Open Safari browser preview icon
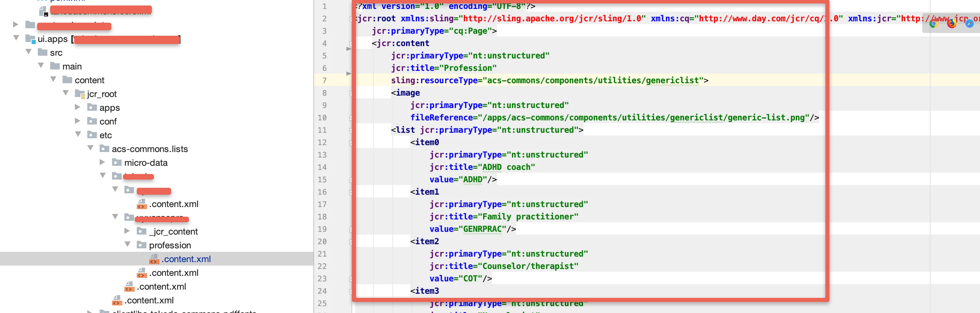Viewport: 980px width, 313px height. coord(969,24)
